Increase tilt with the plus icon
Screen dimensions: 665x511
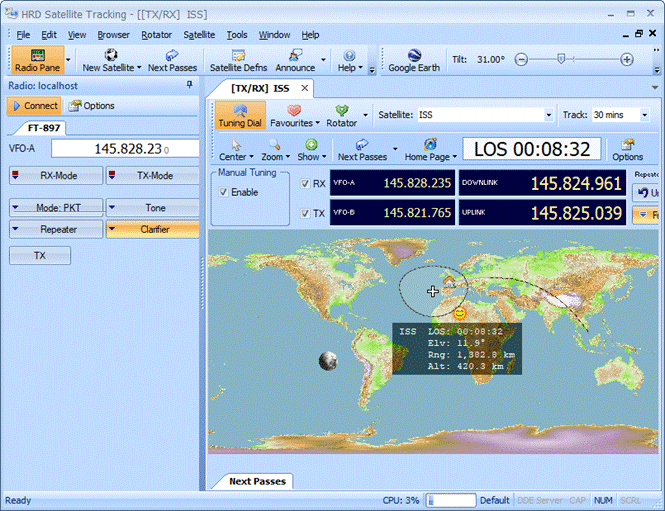tap(627, 59)
